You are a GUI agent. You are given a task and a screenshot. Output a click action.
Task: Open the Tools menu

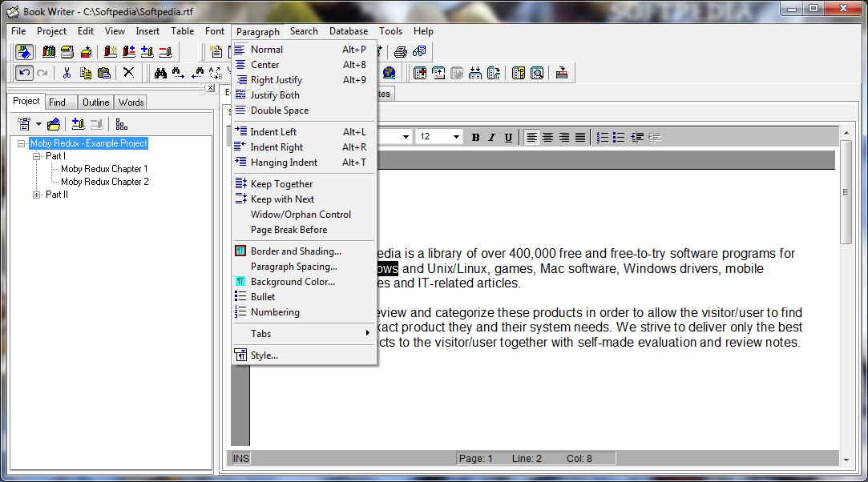pos(391,31)
